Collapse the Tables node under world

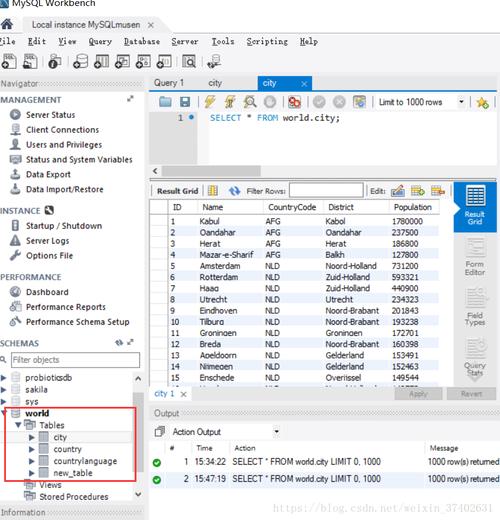pos(18,425)
